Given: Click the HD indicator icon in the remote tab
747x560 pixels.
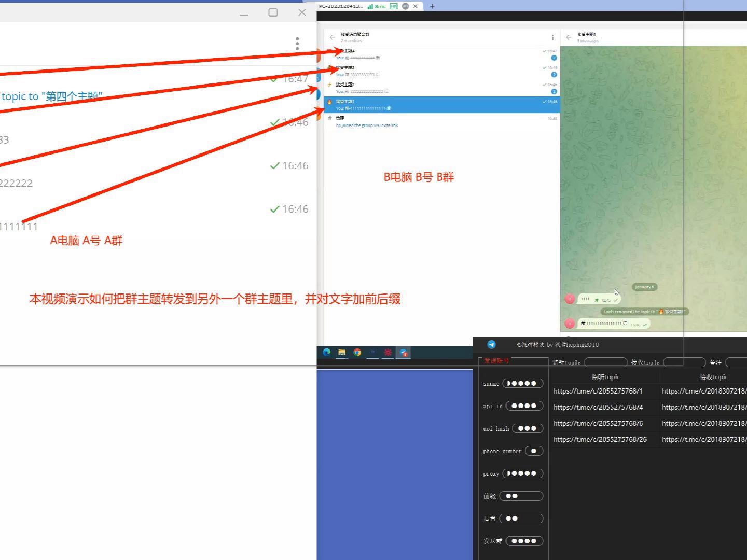Looking at the screenshot, I should coord(394,6).
